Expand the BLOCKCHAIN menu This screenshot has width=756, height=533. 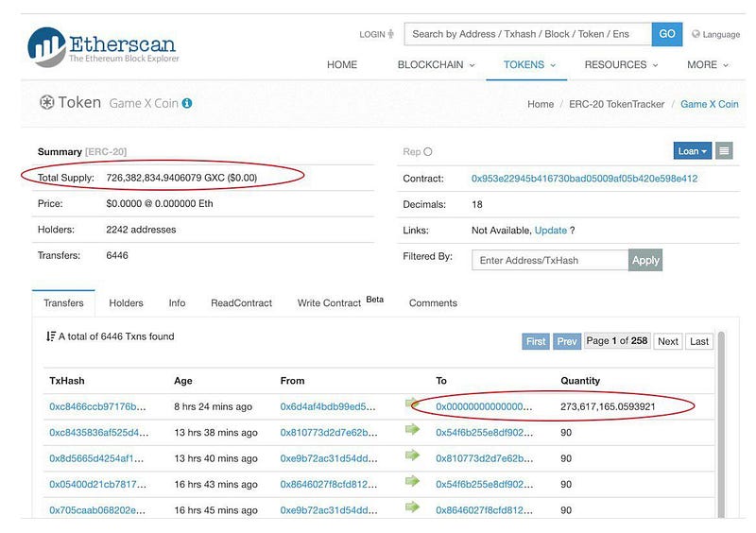436,64
